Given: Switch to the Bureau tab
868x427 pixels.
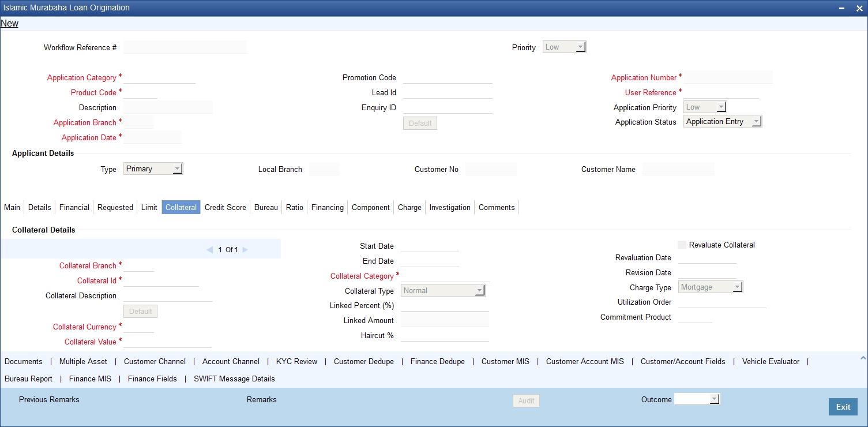Looking at the screenshot, I should click(x=266, y=207).
